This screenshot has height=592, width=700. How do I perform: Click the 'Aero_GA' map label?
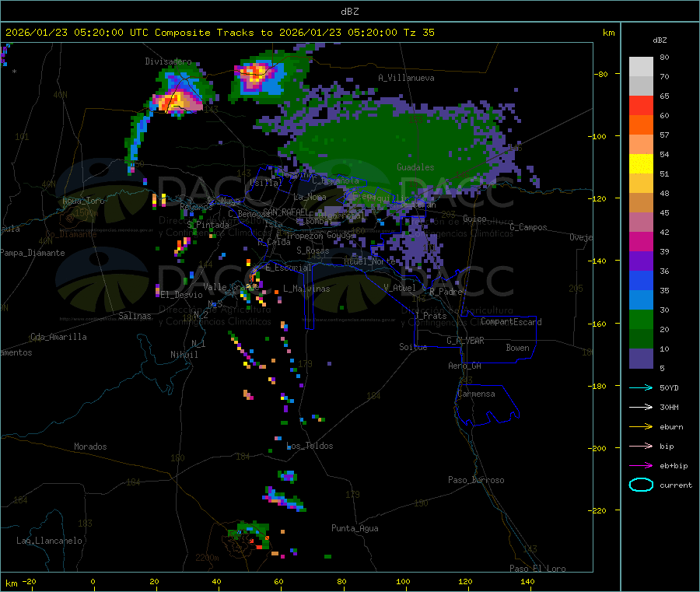point(465,366)
